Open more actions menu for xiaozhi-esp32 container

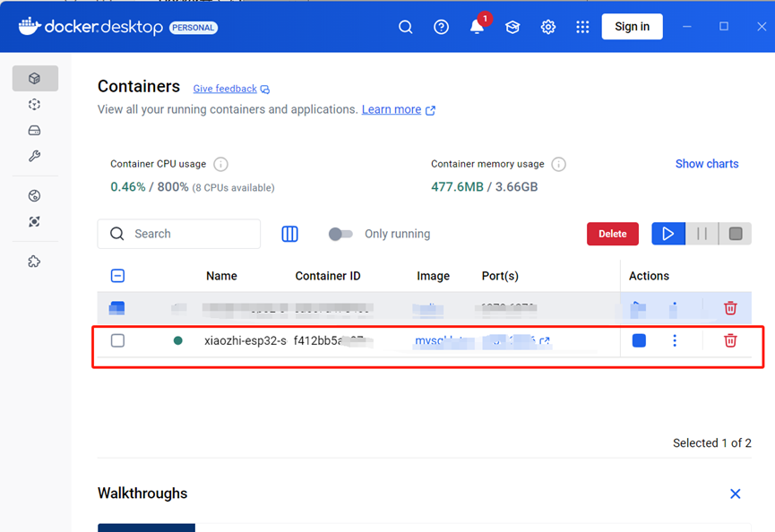pyautogui.click(x=675, y=340)
